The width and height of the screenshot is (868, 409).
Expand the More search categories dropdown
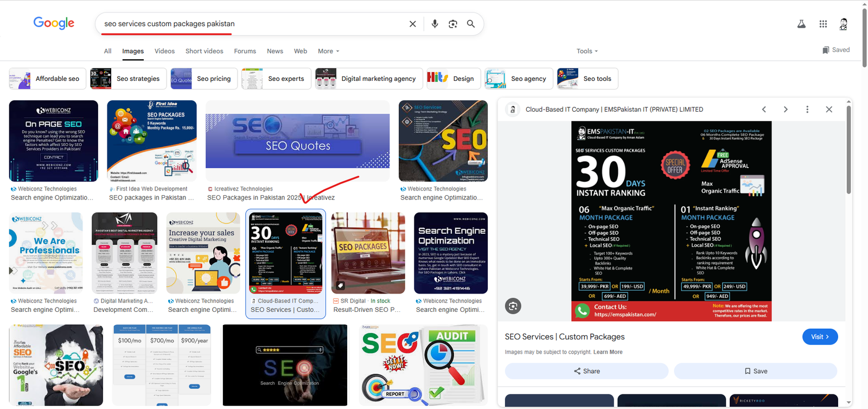(328, 51)
